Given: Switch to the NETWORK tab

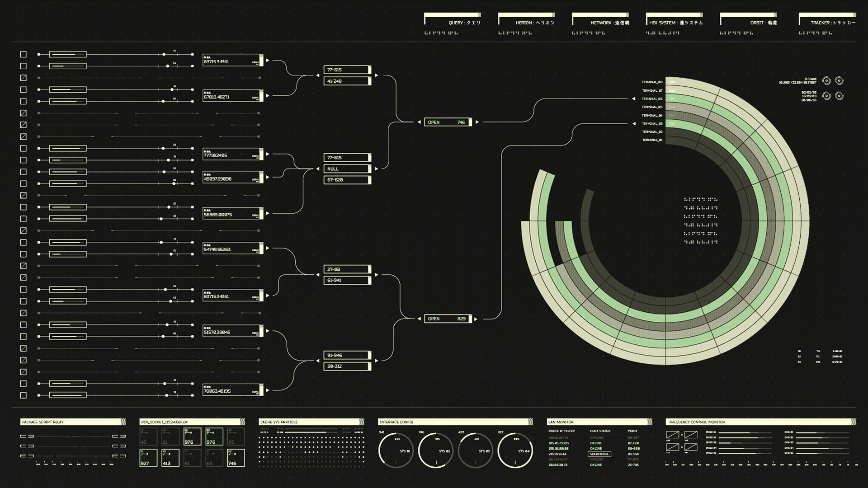Looking at the screenshot, I should (x=600, y=20).
